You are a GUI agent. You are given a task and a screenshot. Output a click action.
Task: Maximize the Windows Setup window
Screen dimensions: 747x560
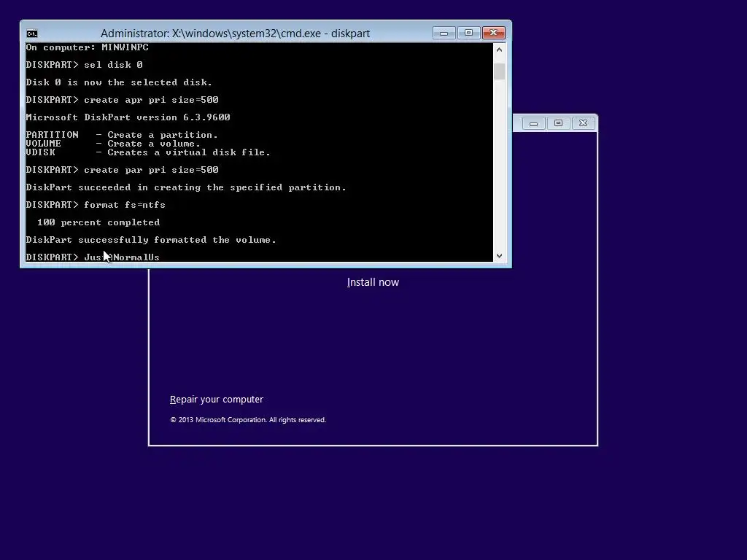[558, 123]
